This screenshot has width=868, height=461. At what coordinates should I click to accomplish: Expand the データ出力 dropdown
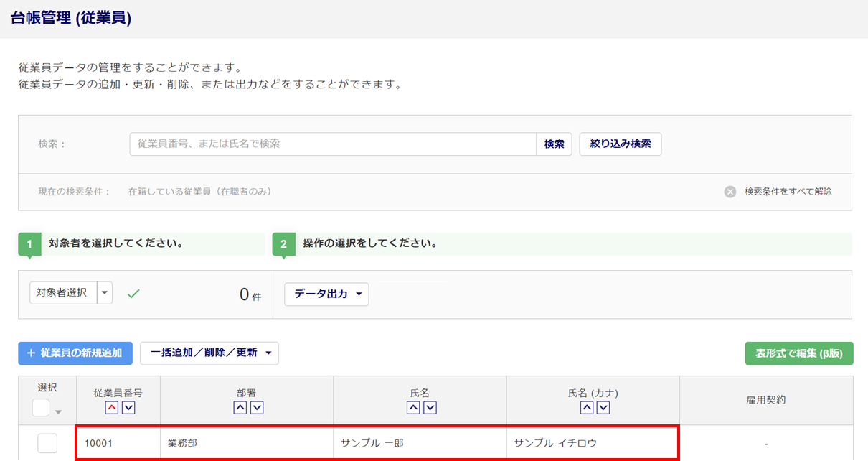(x=326, y=294)
